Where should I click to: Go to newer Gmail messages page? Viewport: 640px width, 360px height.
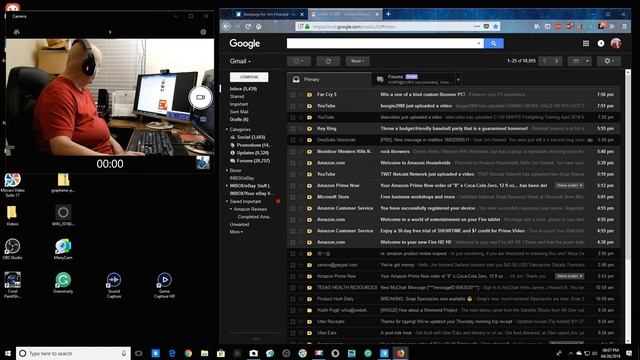[544, 61]
